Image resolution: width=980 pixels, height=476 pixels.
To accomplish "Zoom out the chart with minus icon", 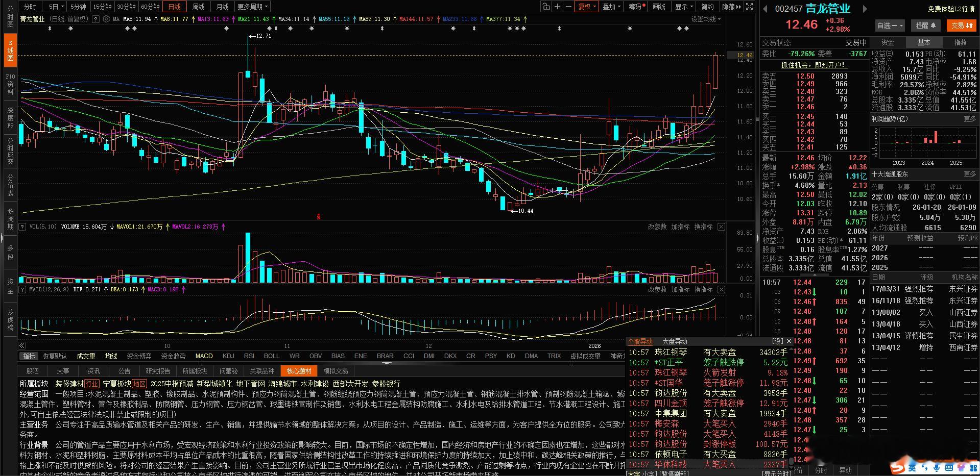I will (x=568, y=7).
